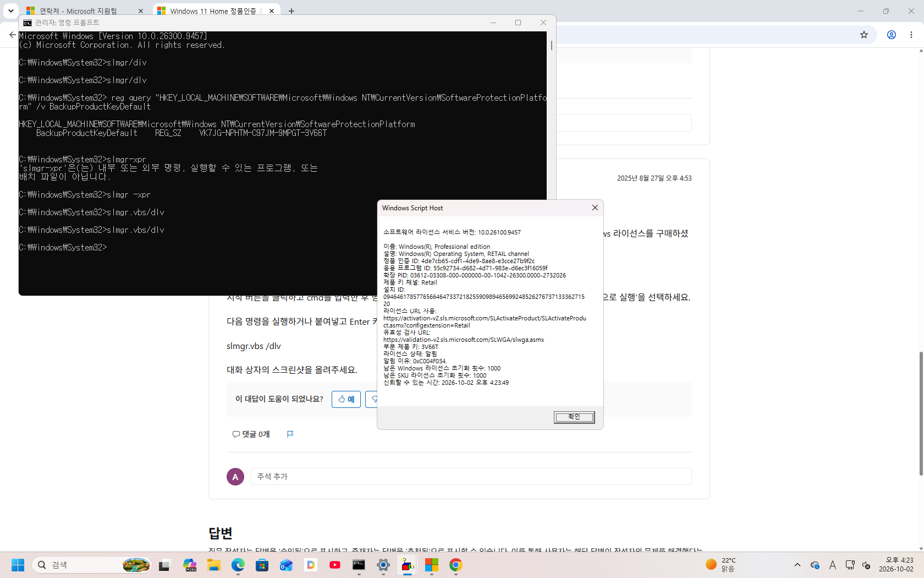This screenshot has height=578, width=924.
Task: Click the 2025년 8월 27일 오후 4:53 timestamp
Action: coord(654,178)
